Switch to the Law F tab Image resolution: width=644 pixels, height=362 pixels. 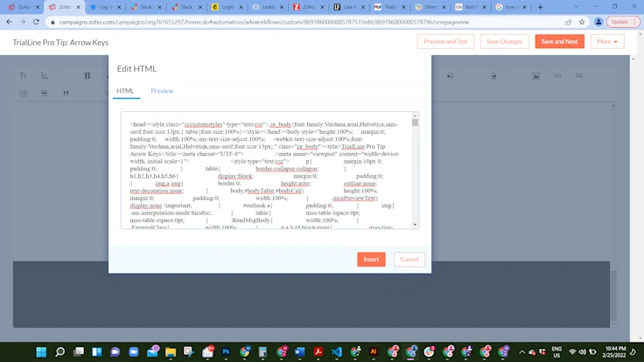pyautogui.click(x=349, y=7)
